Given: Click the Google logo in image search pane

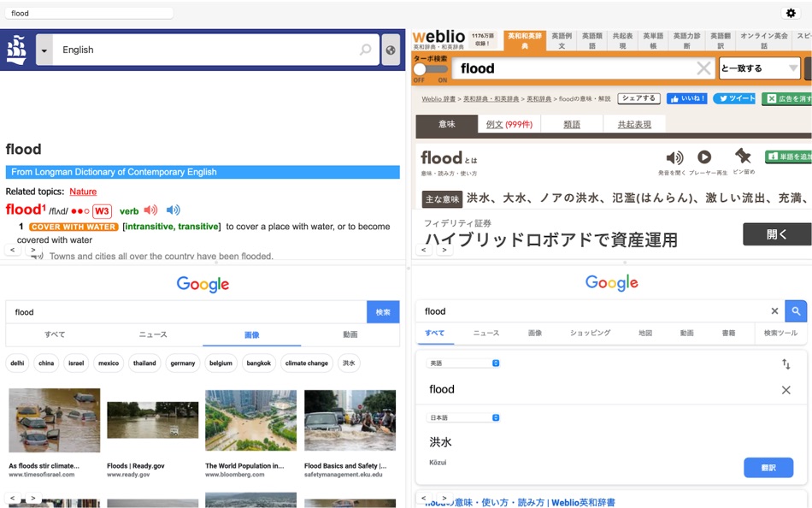Looking at the screenshot, I should pyautogui.click(x=203, y=284).
